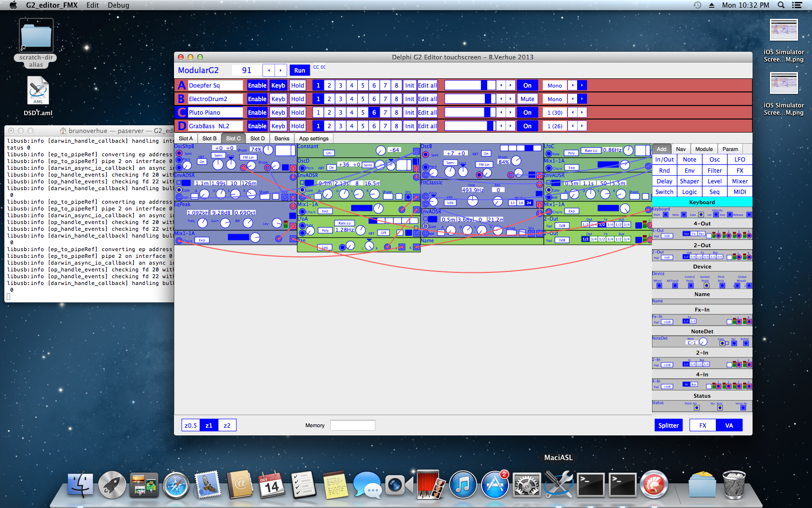Open Notification Center list icon
812x508 pixels.
[797, 5]
